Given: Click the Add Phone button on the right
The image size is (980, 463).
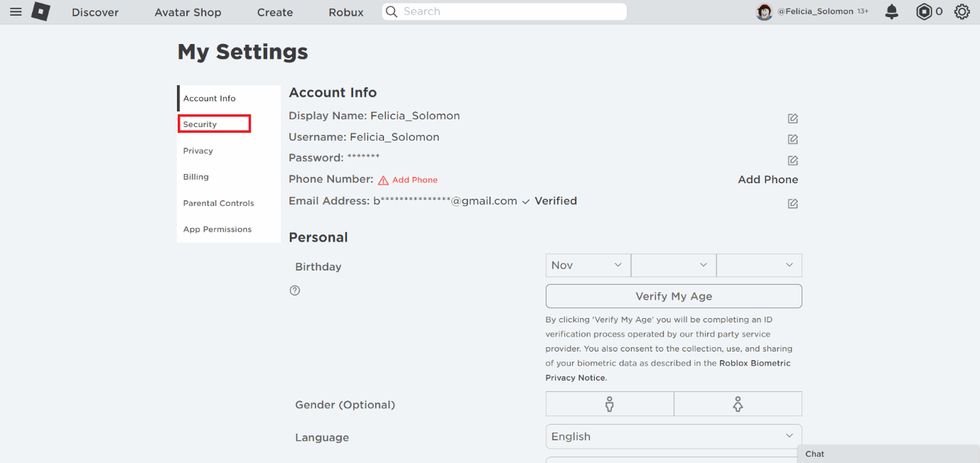Looking at the screenshot, I should [768, 180].
